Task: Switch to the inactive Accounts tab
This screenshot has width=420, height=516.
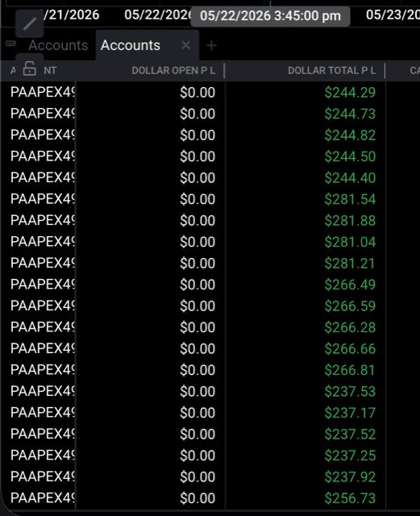Action: tap(58, 45)
